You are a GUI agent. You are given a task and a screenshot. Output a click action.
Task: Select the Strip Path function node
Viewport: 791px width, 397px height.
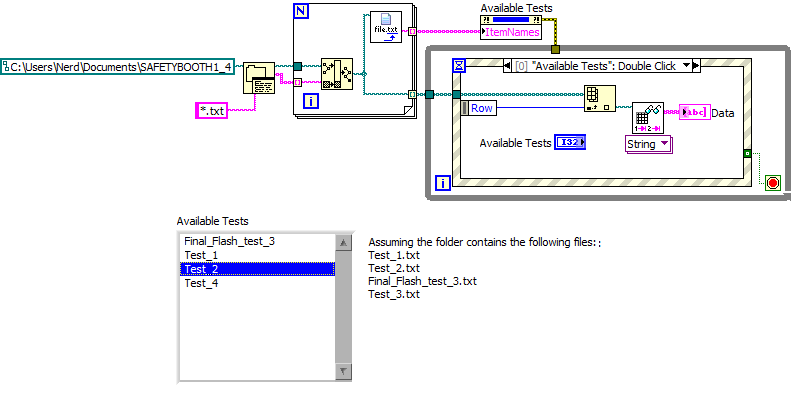[336, 74]
